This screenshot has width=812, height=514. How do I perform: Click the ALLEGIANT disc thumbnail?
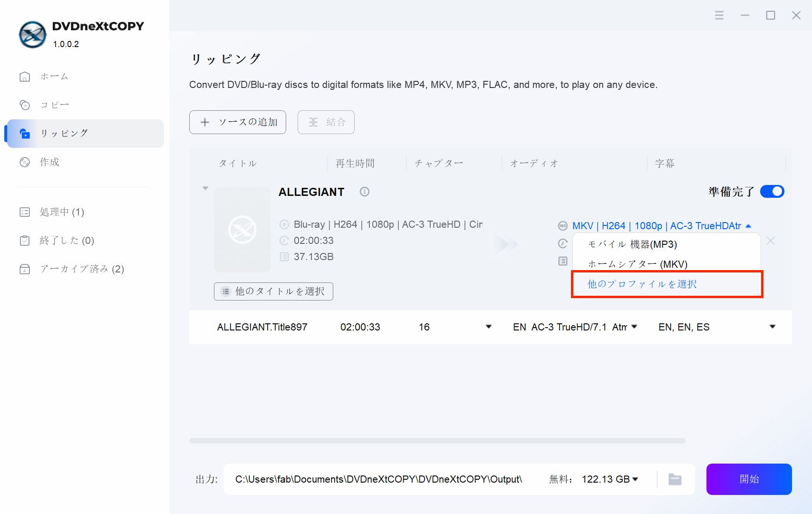coord(242,230)
